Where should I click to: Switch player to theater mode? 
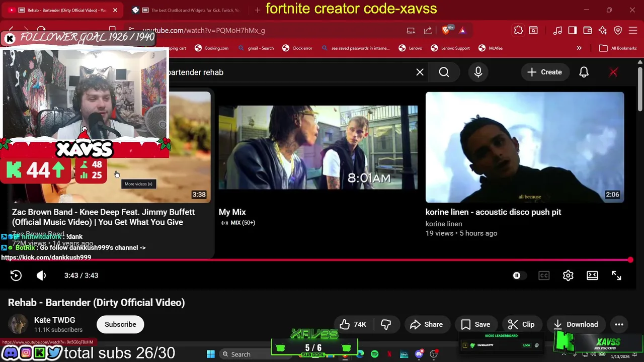(x=592, y=276)
